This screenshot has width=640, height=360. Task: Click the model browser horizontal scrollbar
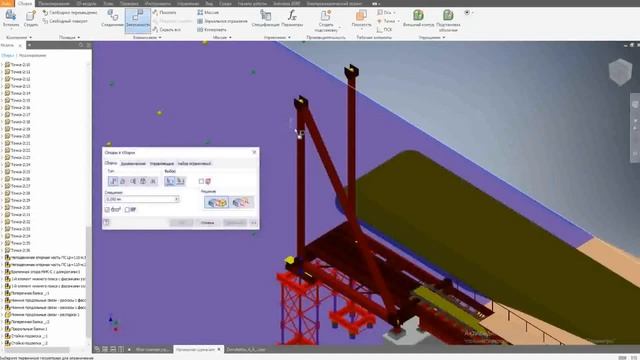point(37,349)
